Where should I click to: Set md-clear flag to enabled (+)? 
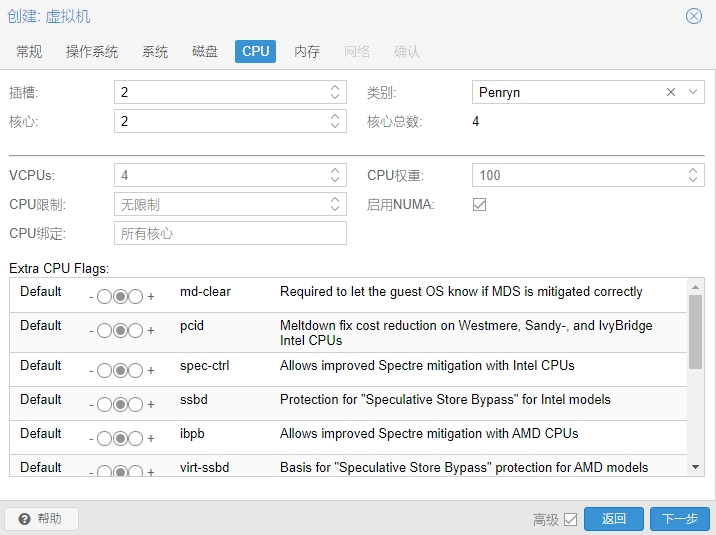pos(136,297)
